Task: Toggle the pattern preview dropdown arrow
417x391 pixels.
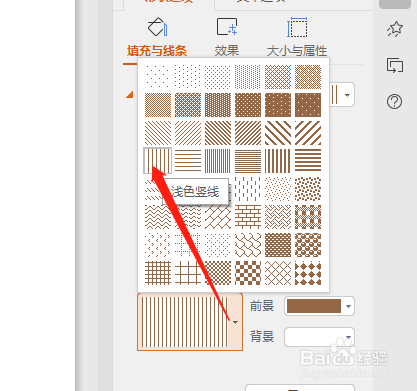Action: 235,322
